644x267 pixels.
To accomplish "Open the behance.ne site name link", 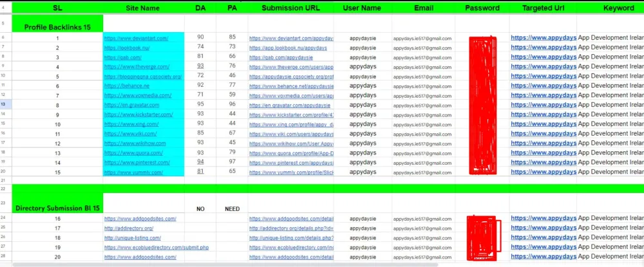I will point(126,86).
